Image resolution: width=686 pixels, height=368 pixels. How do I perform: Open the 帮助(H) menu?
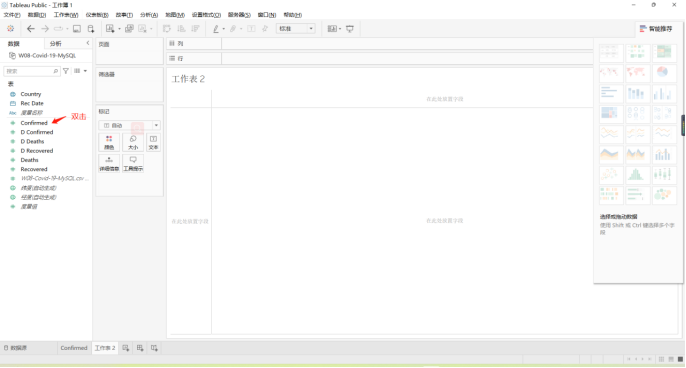pyautogui.click(x=293, y=15)
